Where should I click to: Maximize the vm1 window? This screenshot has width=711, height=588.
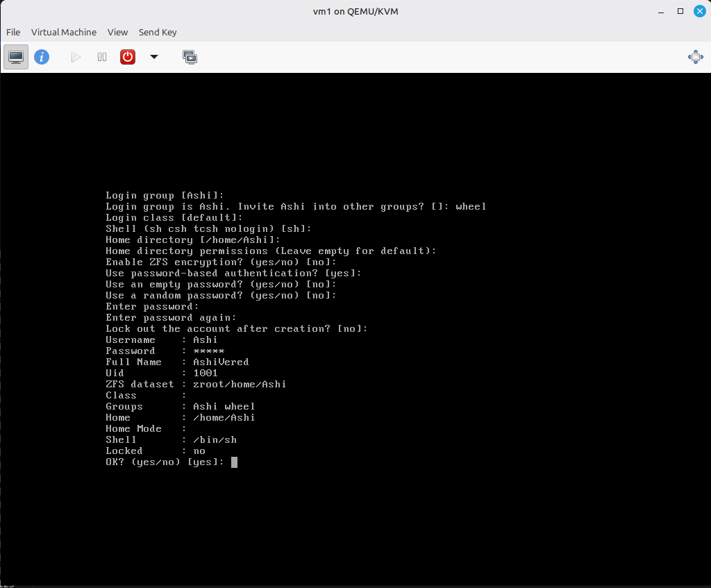pos(680,11)
